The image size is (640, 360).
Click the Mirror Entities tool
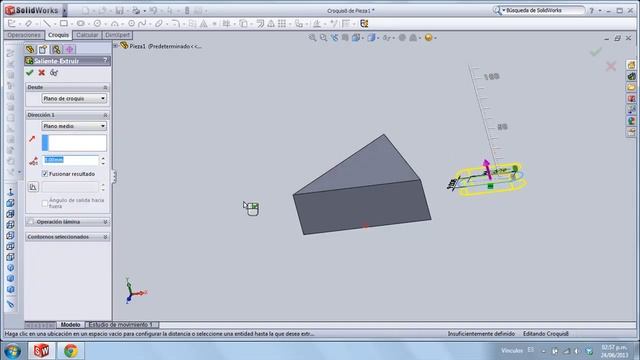271,24
